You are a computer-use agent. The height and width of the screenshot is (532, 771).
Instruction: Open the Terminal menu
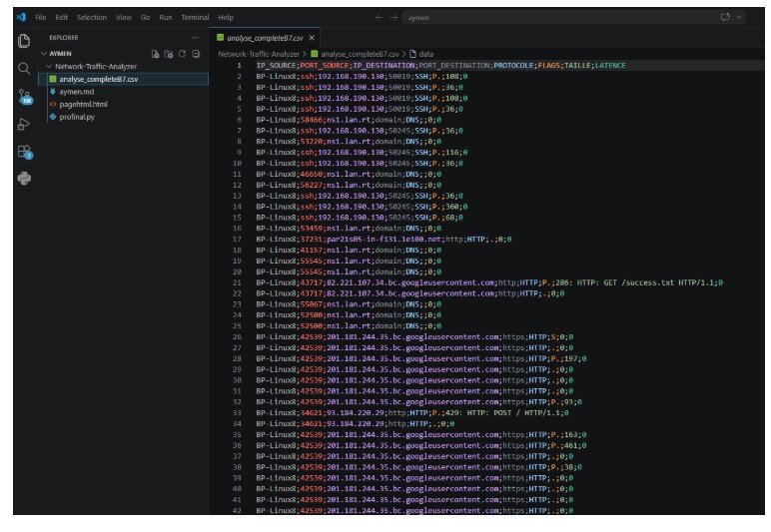point(195,17)
